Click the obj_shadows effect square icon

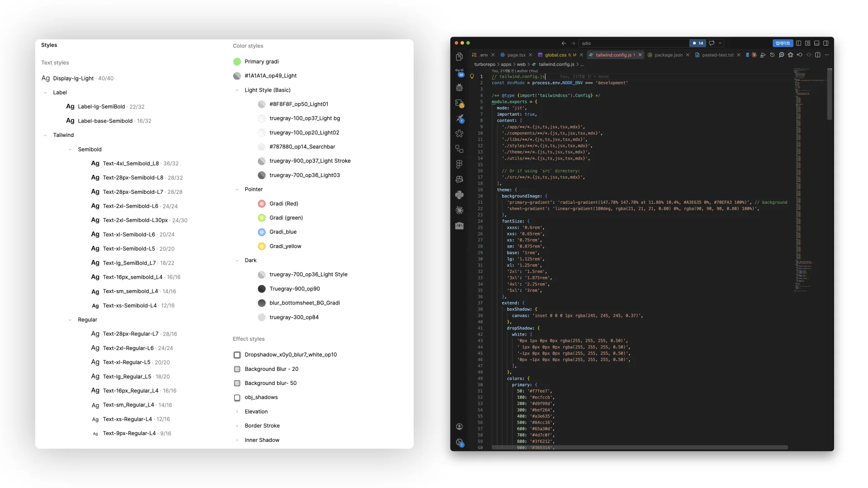coord(237,398)
